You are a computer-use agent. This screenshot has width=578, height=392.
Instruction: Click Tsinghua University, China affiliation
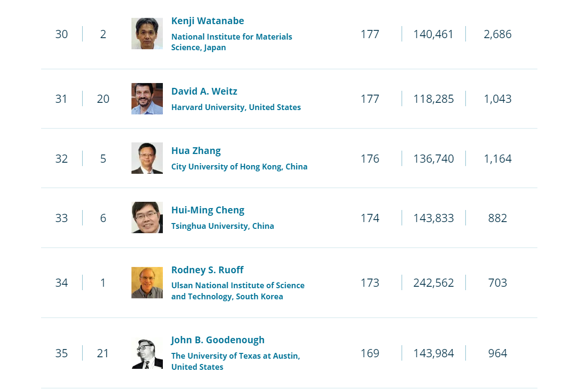(x=223, y=226)
